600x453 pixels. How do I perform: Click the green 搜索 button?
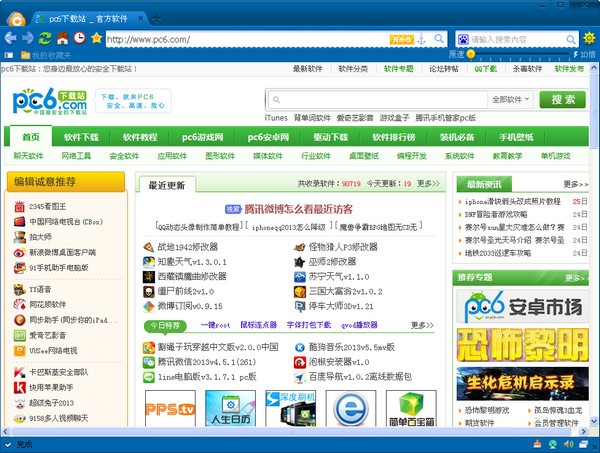562,99
